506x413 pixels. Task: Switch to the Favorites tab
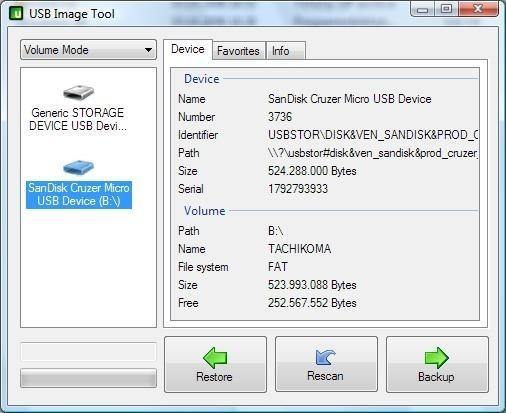point(238,51)
